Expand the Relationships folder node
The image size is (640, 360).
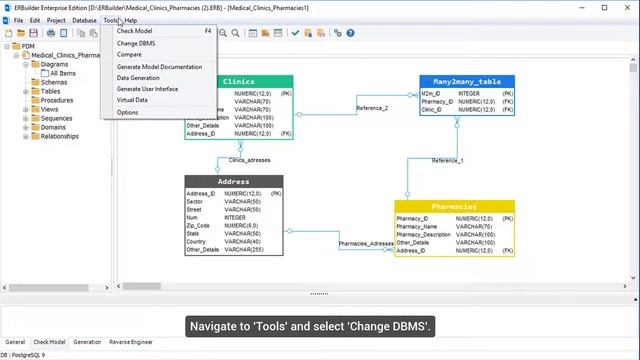pyautogui.click(x=26, y=136)
